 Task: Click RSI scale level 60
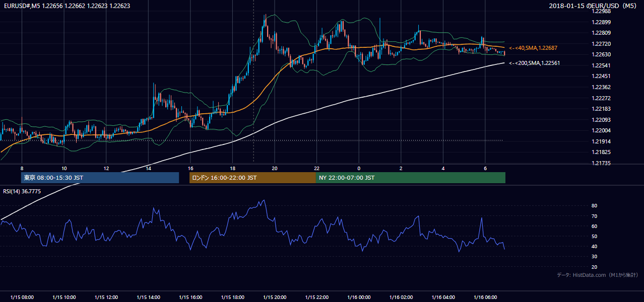(595, 226)
